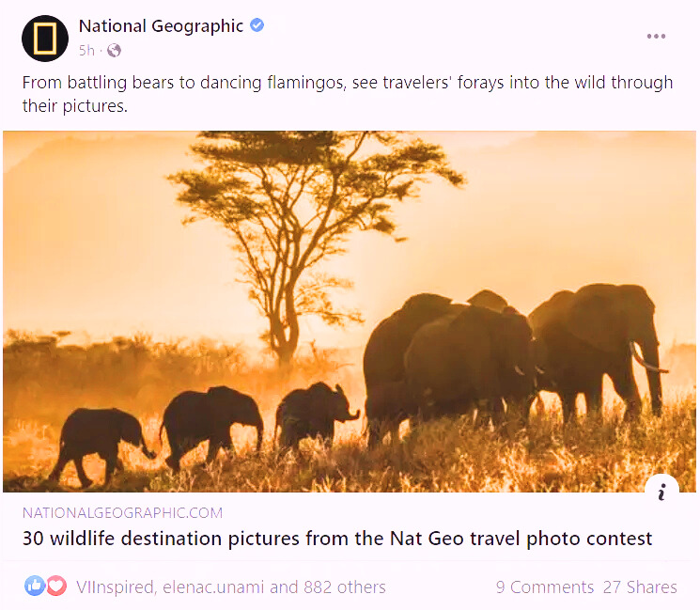Viewport: 700px width, 610px height.
Task: Open elenac.unami in the reactions list
Action: [213, 587]
